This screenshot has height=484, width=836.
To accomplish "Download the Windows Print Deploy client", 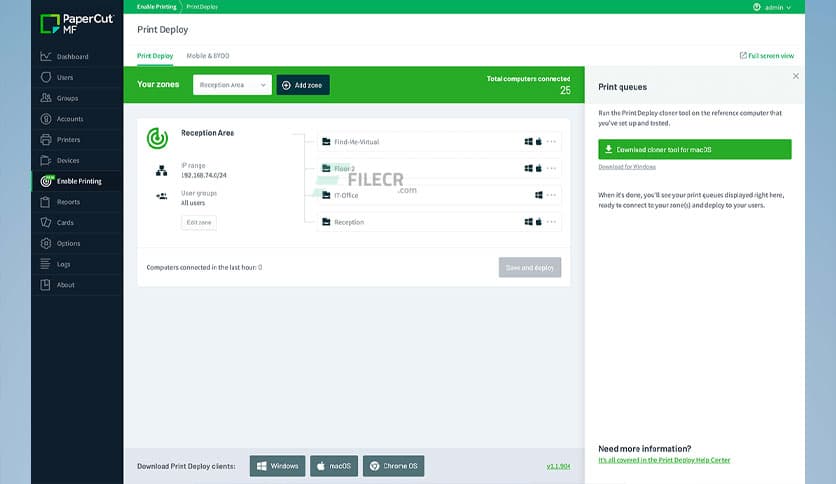I will 277,466.
